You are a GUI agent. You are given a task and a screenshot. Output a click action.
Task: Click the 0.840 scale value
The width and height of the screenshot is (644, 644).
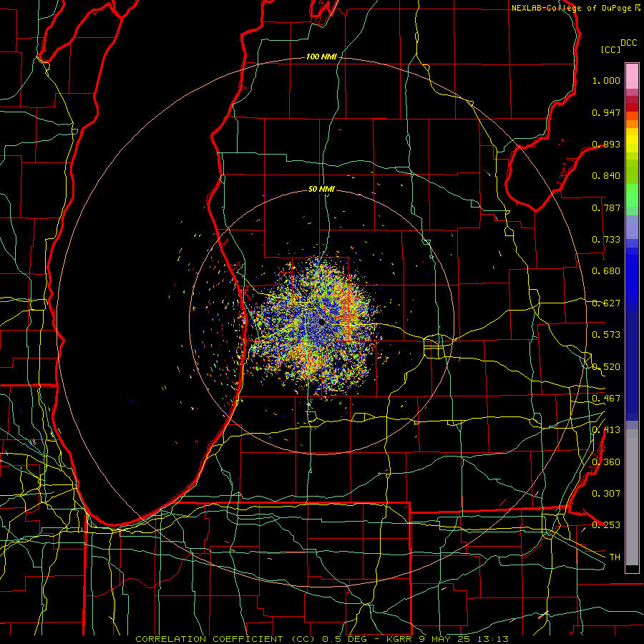pos(606,176)
